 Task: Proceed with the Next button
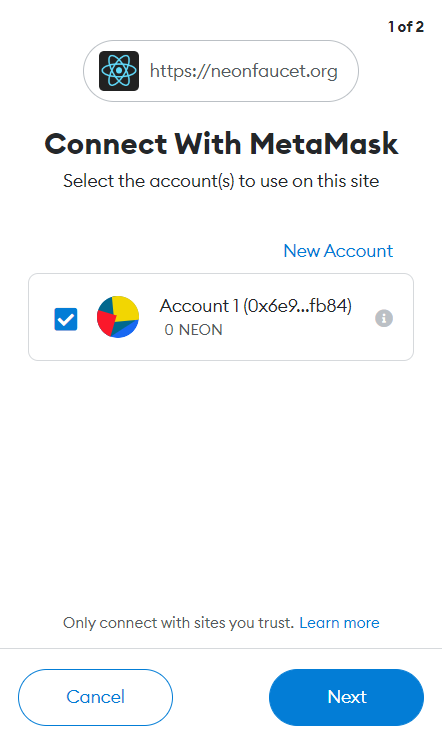click(346, 697)
